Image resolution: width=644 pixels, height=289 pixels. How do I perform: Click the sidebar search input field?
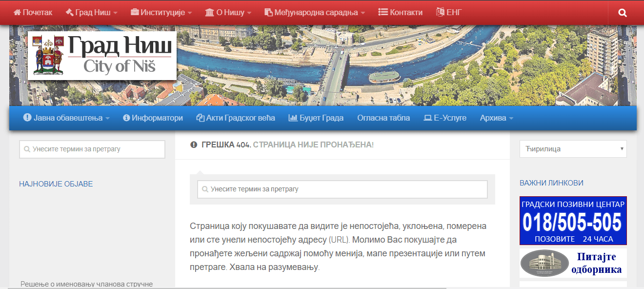click(x=92, y=149)
